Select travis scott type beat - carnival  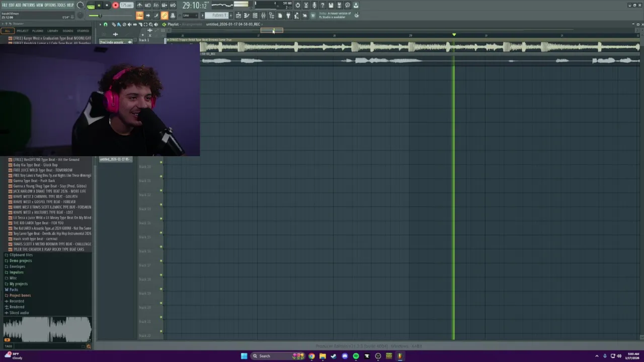click(35, 239)
